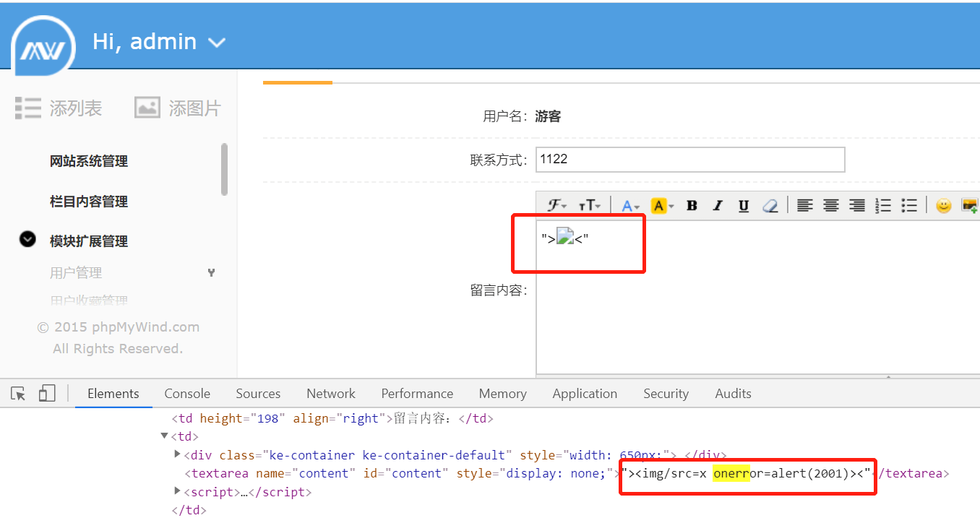Click the DevTools inspect element icon
Image resolution: width=980 pixels, height=523 pixels.
[x=18, y=394]
